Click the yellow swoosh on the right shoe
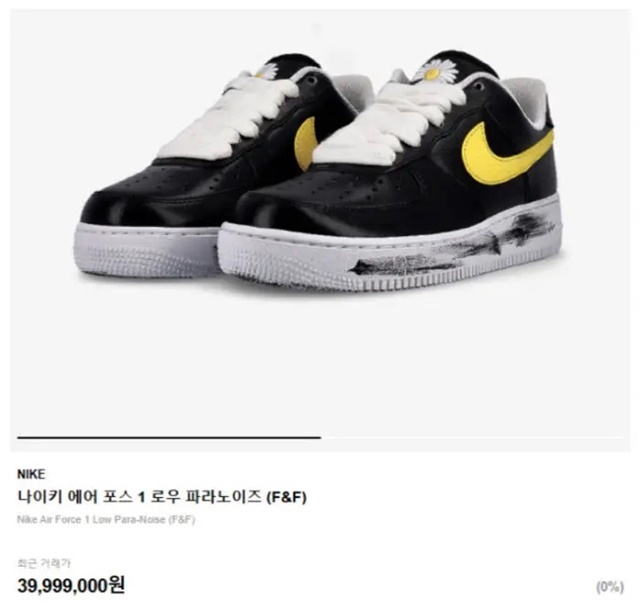 coord(507,153)
